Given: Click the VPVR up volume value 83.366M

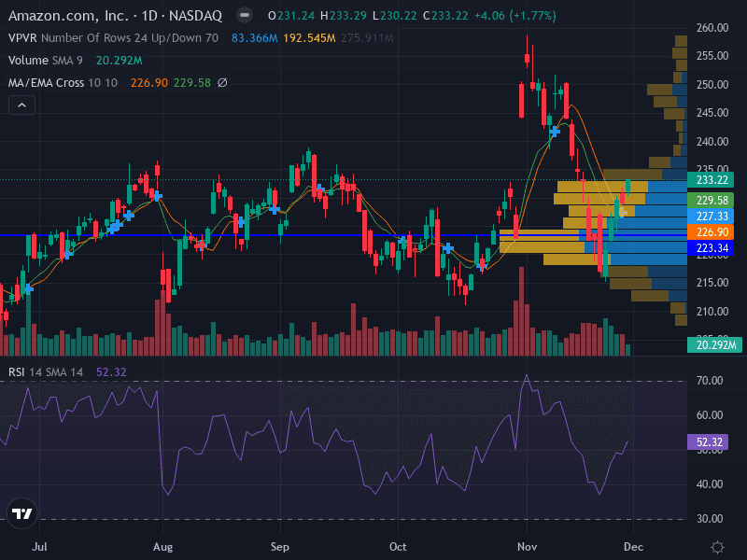Looking at the screenshot, I should (254, 37).
